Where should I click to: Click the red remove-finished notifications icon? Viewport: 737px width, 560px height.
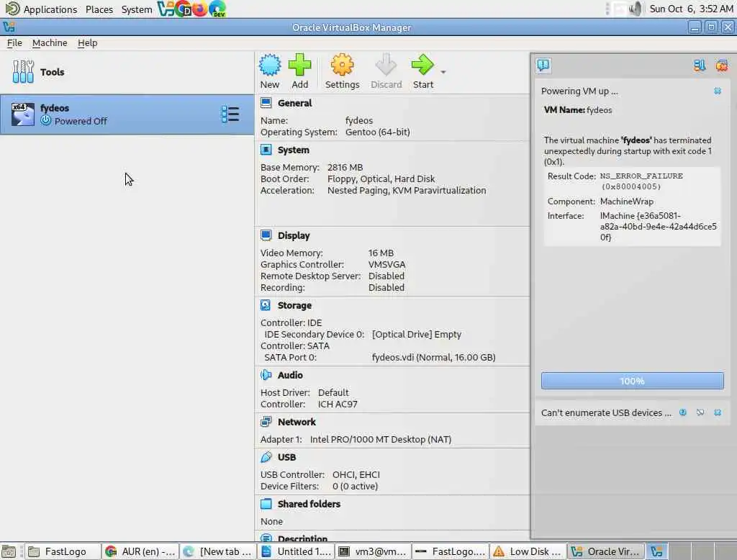coord(721,66)
